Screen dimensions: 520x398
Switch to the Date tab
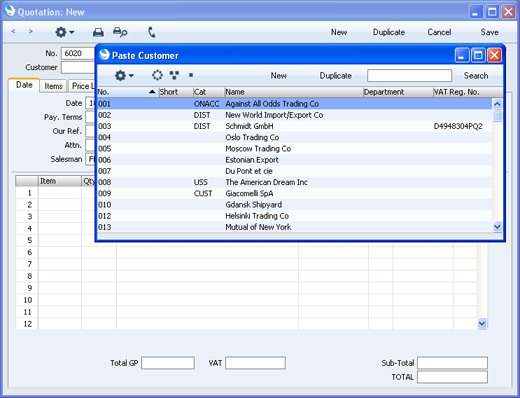tap(24, 85)
